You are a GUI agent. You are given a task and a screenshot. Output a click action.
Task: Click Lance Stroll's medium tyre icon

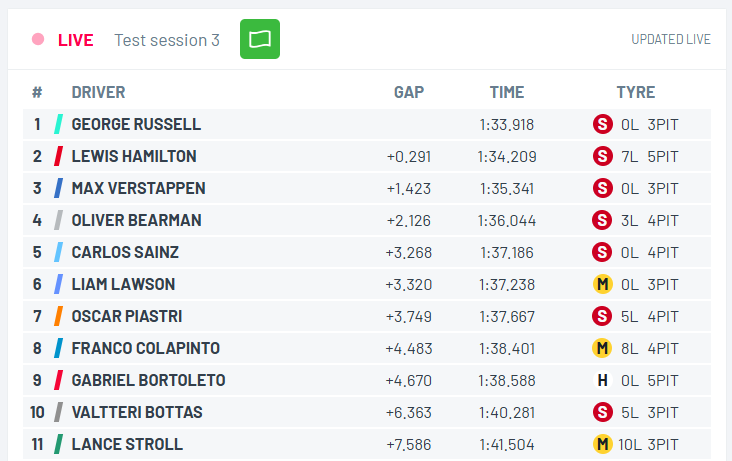pyautogui.click(x=602, y=444)
